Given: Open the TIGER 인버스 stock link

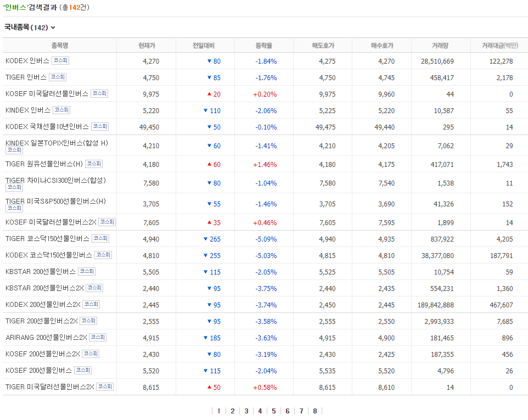Looking at the screenshot, I should pos(26,77).
